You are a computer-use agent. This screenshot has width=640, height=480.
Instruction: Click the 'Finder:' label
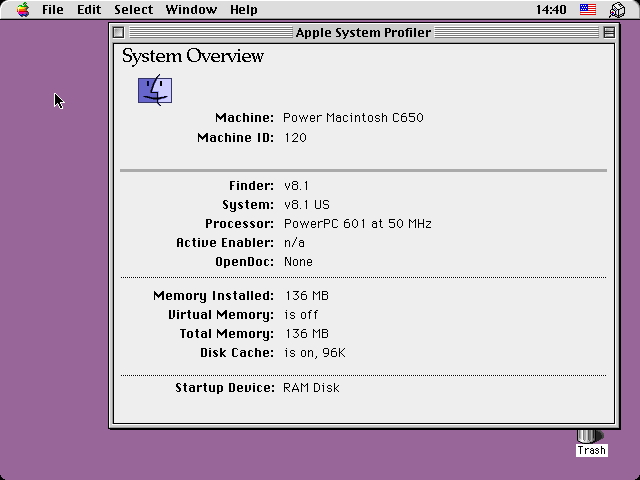tap(251, 186)
